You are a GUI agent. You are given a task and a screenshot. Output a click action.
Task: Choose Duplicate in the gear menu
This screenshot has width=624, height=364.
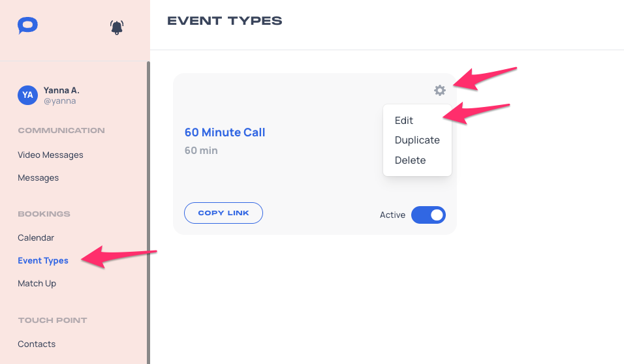click(417, 140)
